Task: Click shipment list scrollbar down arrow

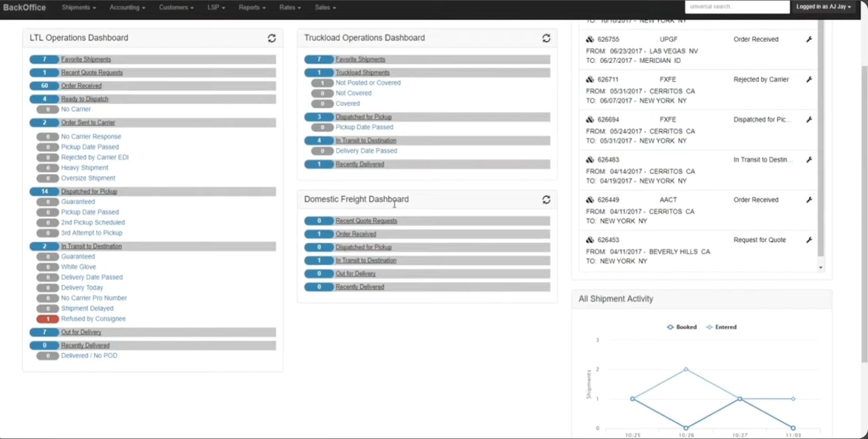Action: [821, 267]
